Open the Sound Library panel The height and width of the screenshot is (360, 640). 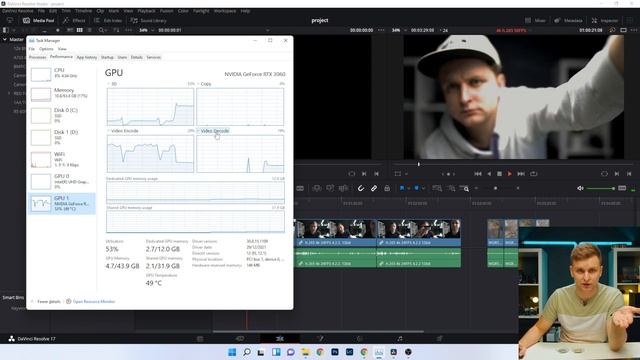click(x=149, y=20)
